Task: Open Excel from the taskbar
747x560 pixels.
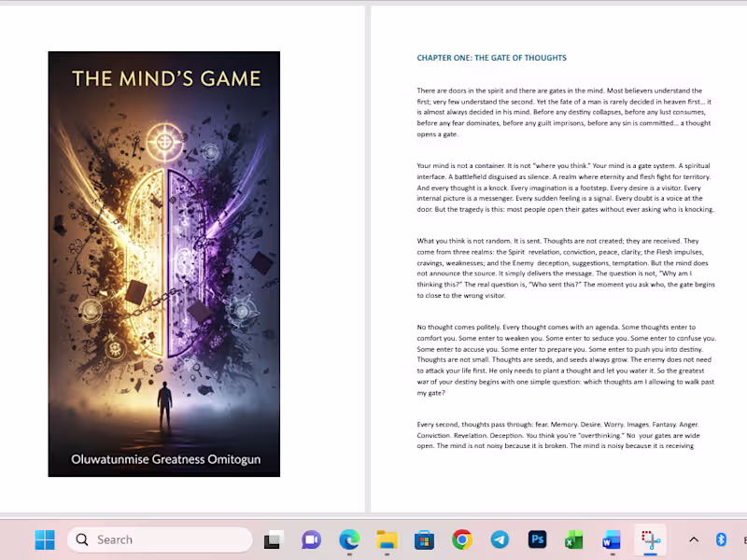Action: [x=574, y=540]
